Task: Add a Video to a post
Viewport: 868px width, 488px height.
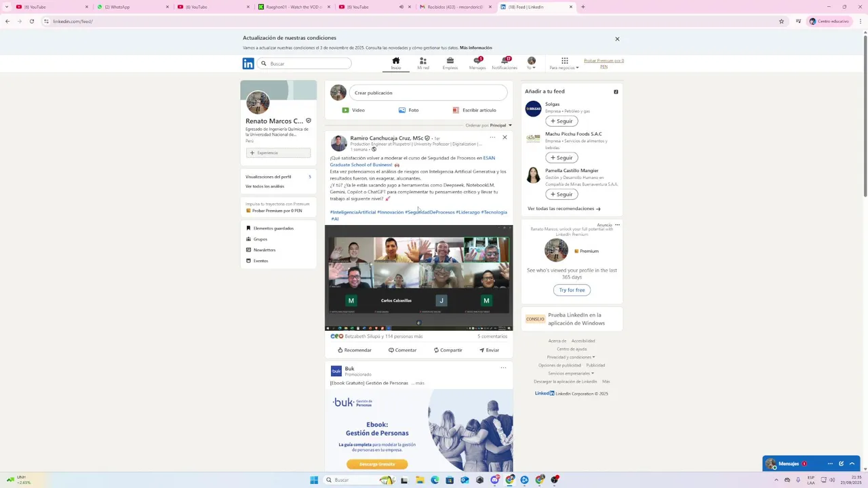Action: click(353, 110)
